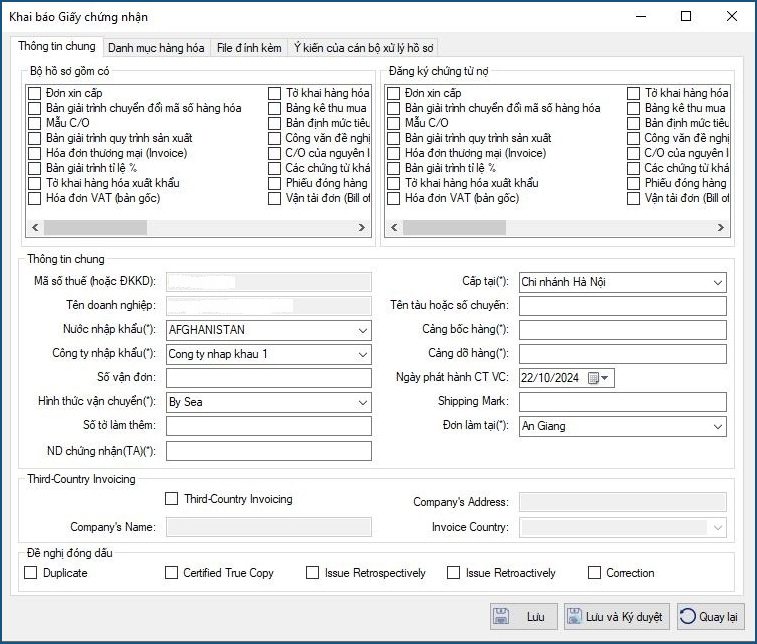This screenshot has height=644, width=757.
Task: Click save icon on Lưu và Ký duyệt button
Action: (x=574, y=616)
